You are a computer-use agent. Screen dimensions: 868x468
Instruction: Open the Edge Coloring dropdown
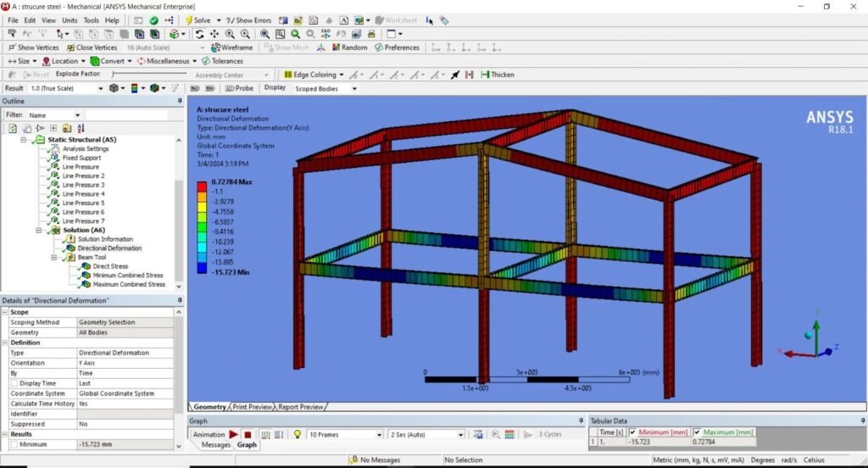tap(340, 75)
